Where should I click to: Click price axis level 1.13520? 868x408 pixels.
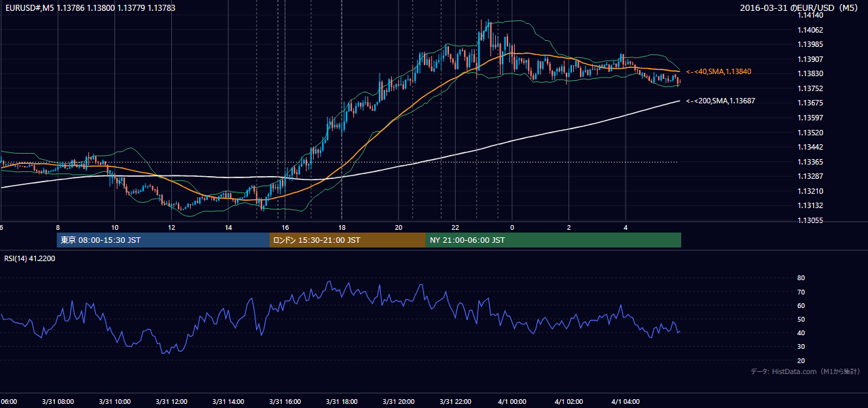coord(810,133)
